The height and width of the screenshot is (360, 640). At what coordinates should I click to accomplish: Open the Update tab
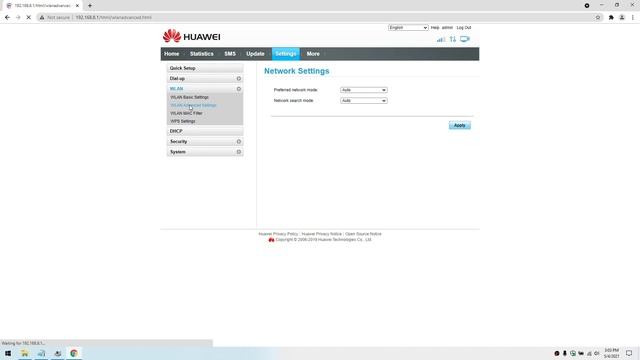(x=256, y=54)
